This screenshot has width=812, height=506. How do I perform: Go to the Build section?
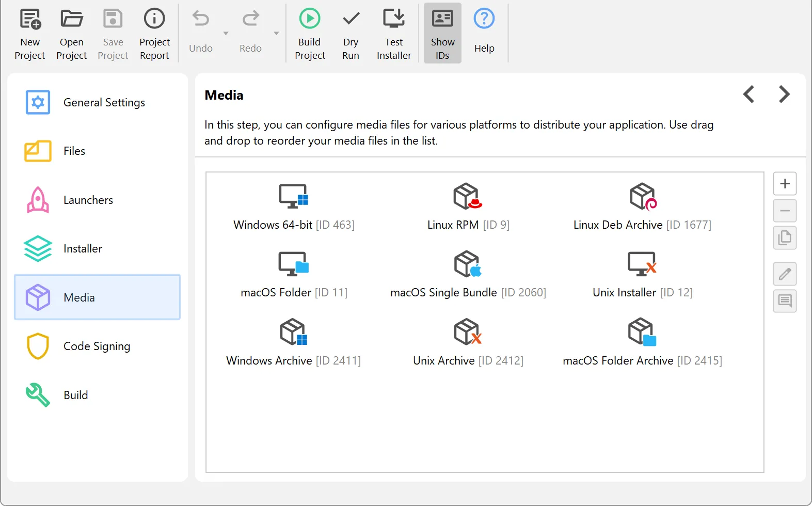tap(98, 395)
